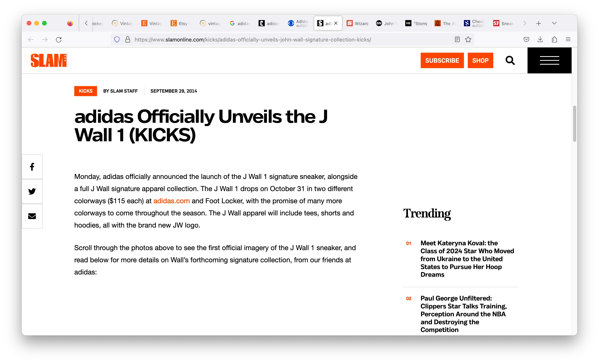599x364 pixels.
Task: Click the page vertical scrollbar thumb
Action: pos(574,124)
